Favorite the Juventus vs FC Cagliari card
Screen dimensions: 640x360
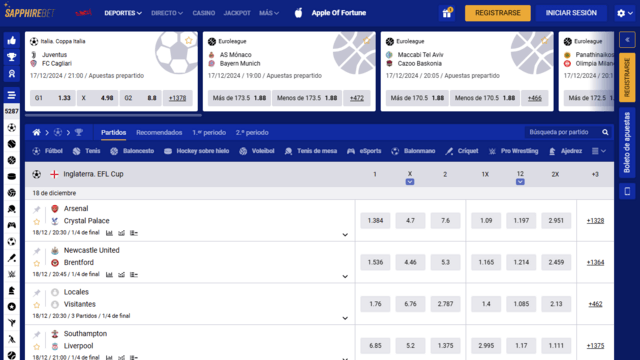[x=189, y=40]
